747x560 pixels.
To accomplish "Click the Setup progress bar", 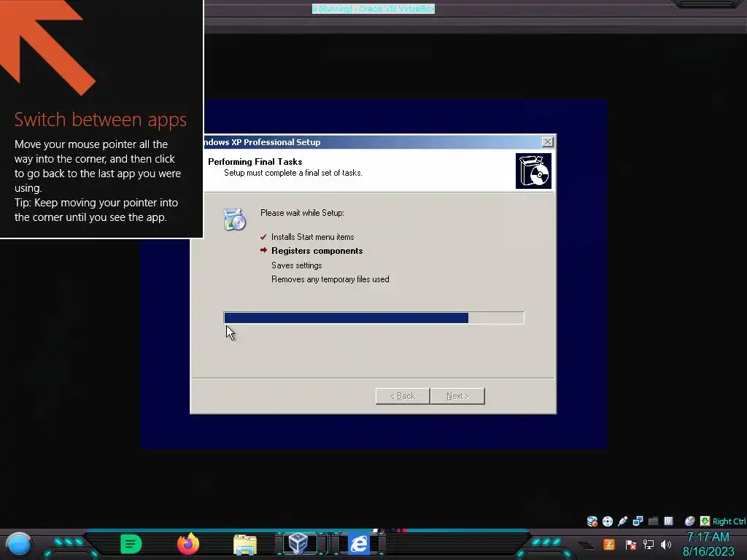I will (x=373, y=318).
